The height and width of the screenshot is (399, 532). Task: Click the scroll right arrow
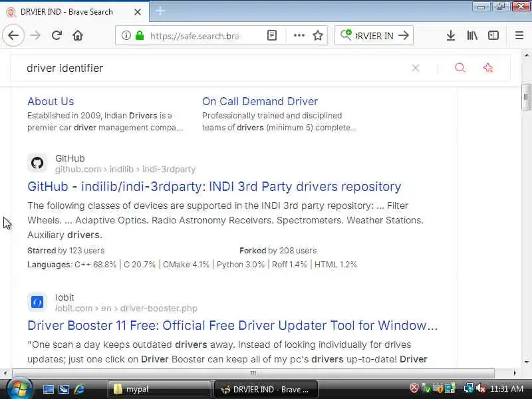pos(515,373)
